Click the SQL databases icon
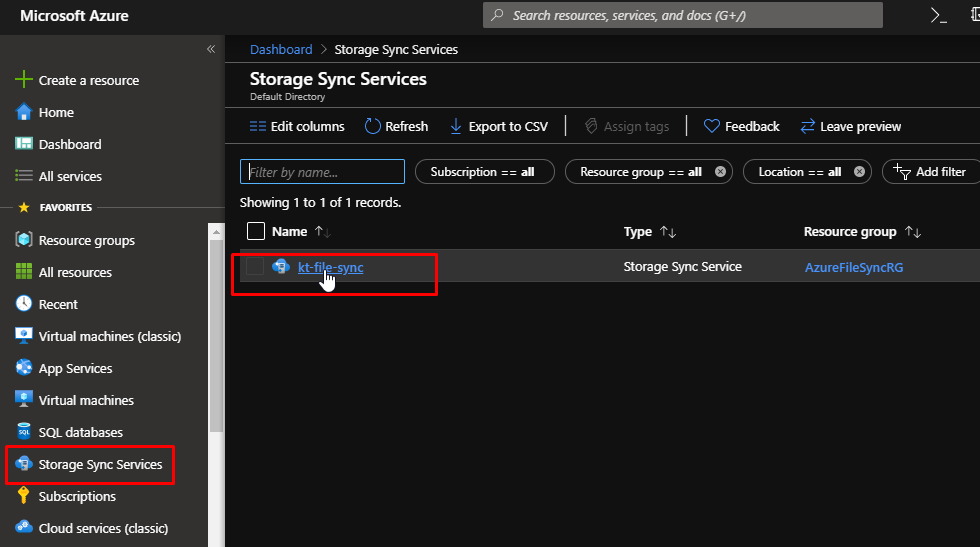Viewport: 980px width, 547px height. tap(24, 431)
